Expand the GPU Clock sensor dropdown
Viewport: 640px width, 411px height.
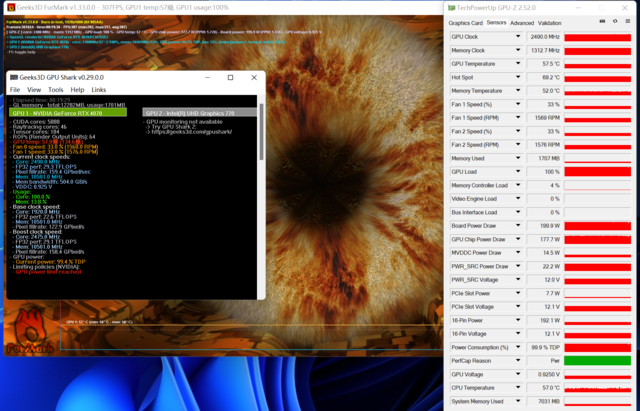(x=518, y=36)
